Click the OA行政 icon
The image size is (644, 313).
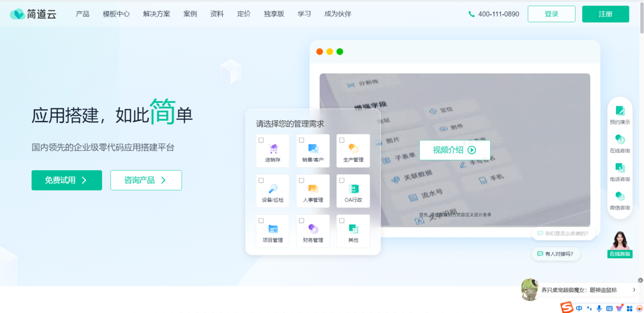click(x=353, y=189)
